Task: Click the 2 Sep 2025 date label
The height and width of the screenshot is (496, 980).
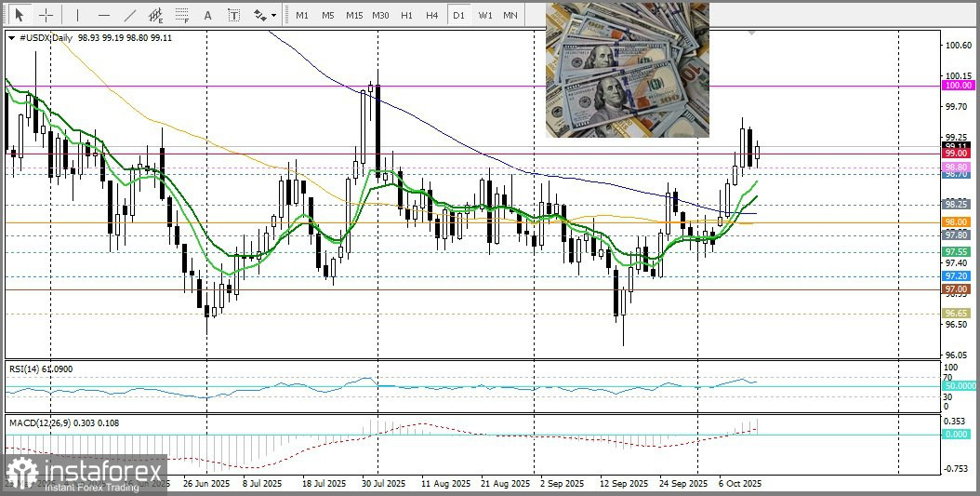Action: click(563, 484)
